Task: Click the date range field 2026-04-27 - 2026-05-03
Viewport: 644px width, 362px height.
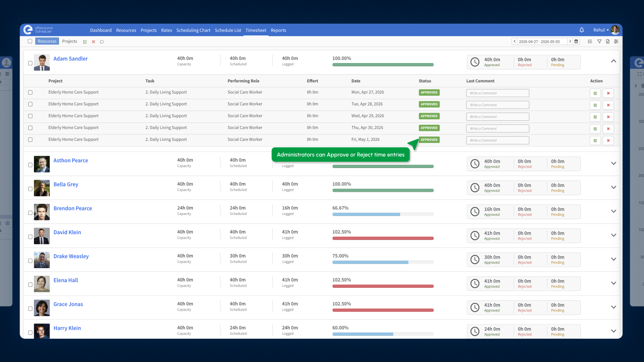Action: pos(542,42)
